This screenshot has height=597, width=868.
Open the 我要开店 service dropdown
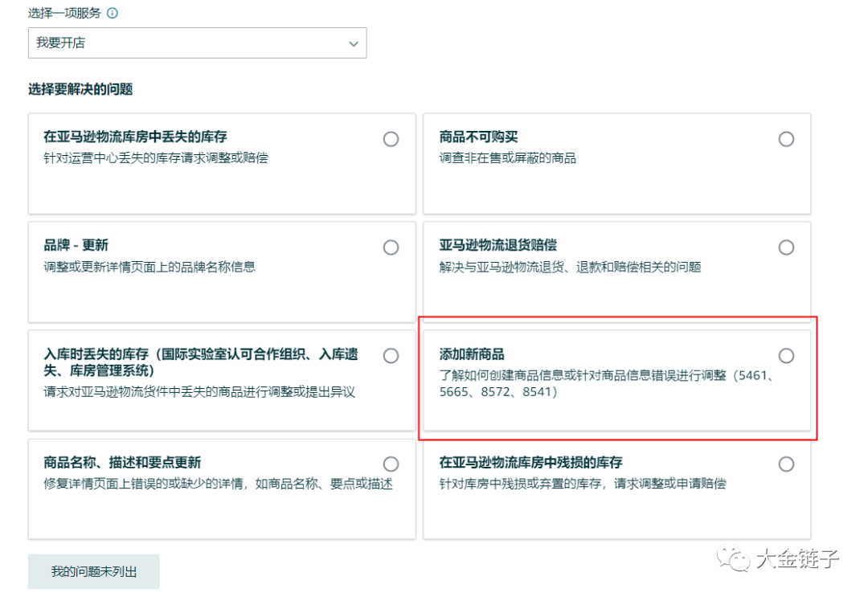tap(197, 43)
